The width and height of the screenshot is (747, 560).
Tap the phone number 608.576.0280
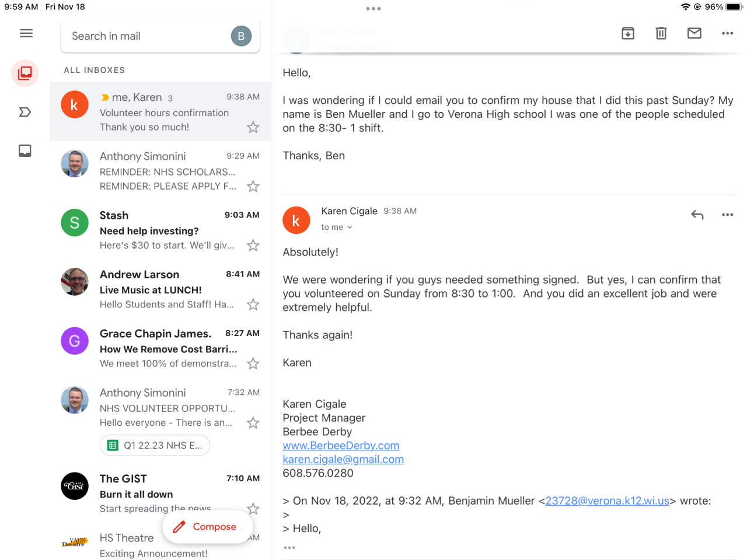coord(318,473)
